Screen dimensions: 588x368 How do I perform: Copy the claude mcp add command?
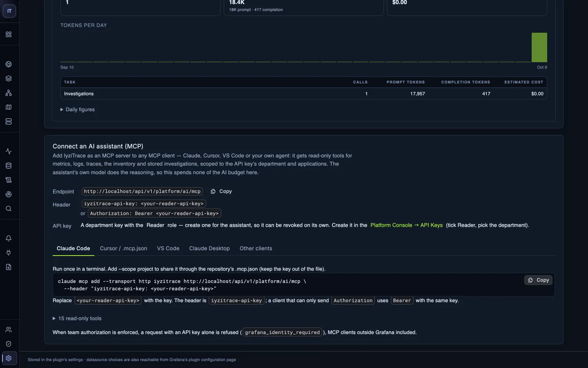(x=539, y=280)
